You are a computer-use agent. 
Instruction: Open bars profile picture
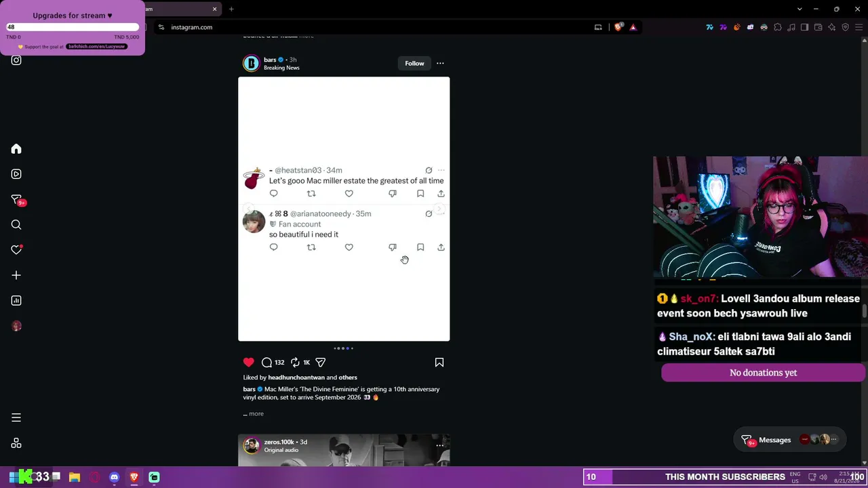[251, 64]
